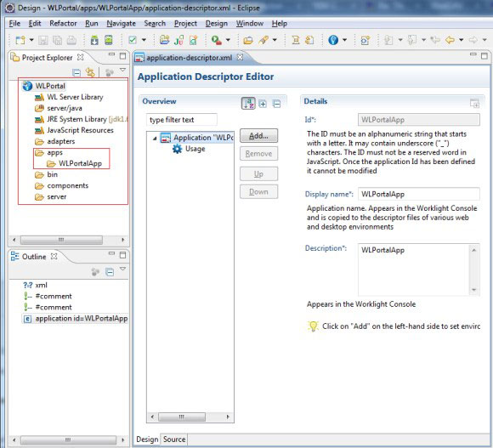Open the Outline view menu arrow
The image size is (493, 448).
click(123, 269)
